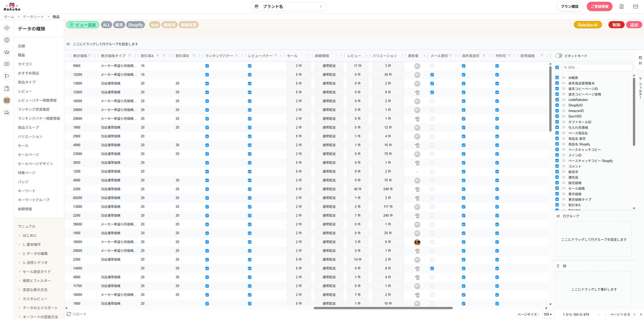Uncheck AmazonID column checkbox
This screenshot has width=644, height=319.
tap(557, 111)
